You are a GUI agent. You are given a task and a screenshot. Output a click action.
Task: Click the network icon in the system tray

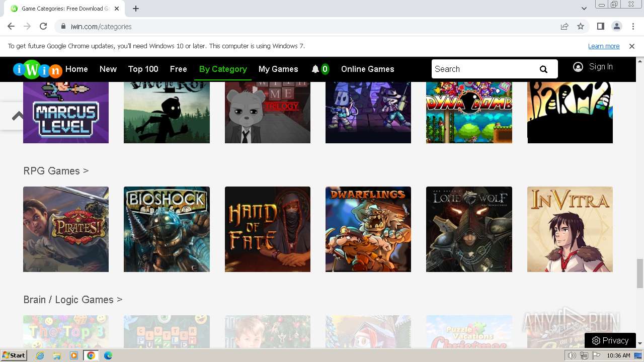[x=584, y=355]
